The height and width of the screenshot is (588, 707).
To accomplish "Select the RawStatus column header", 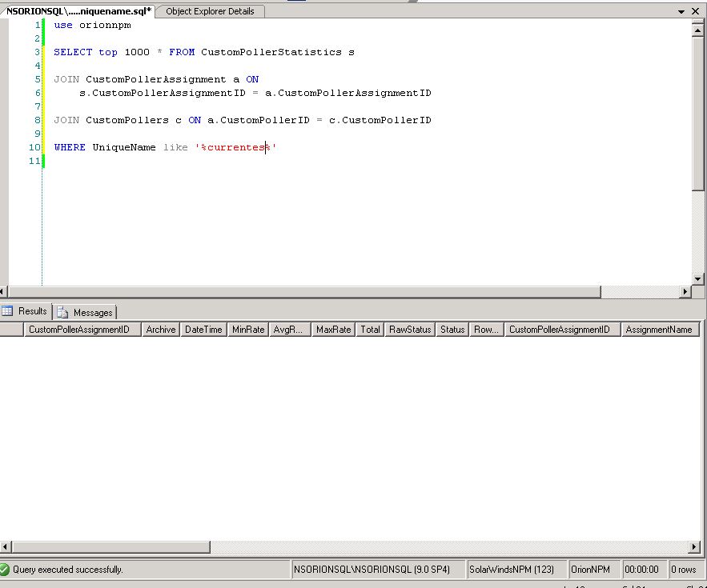I will pyautogui.click(x=410, y=330).
